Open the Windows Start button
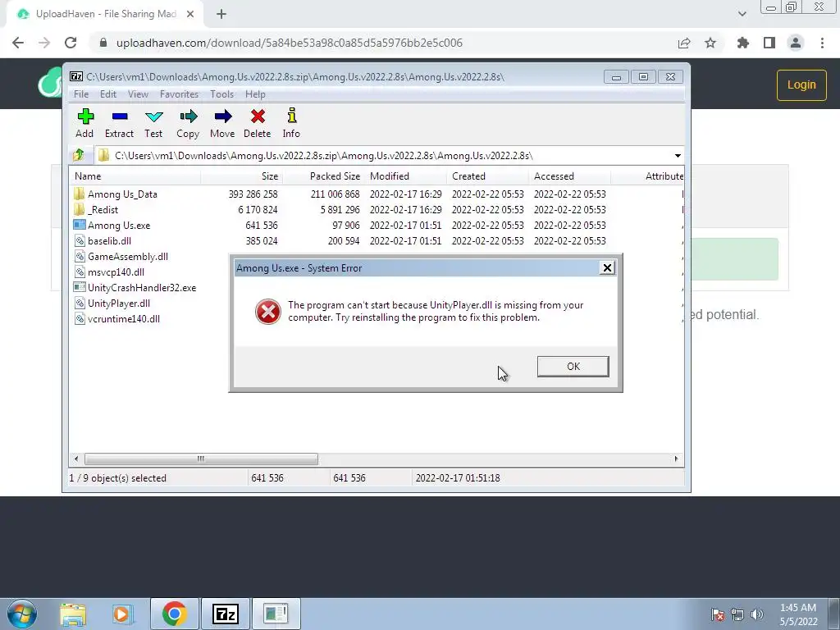The height and width of the screenshot is (630, 840). pos(22,614)
